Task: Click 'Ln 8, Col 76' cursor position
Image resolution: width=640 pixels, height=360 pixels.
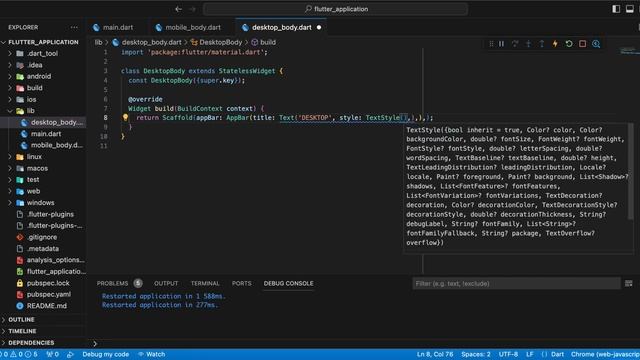Action: pos(435,354)
